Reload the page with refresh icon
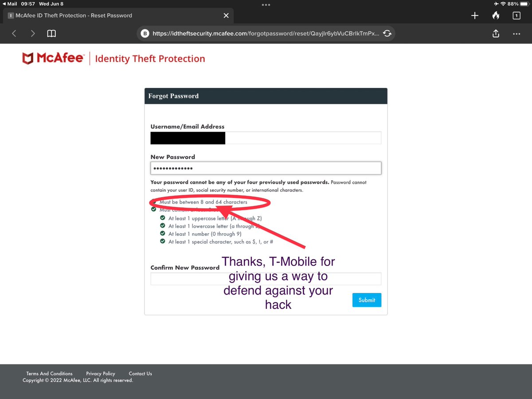Screen dimensions: 532x399 (x=387, y=33)
